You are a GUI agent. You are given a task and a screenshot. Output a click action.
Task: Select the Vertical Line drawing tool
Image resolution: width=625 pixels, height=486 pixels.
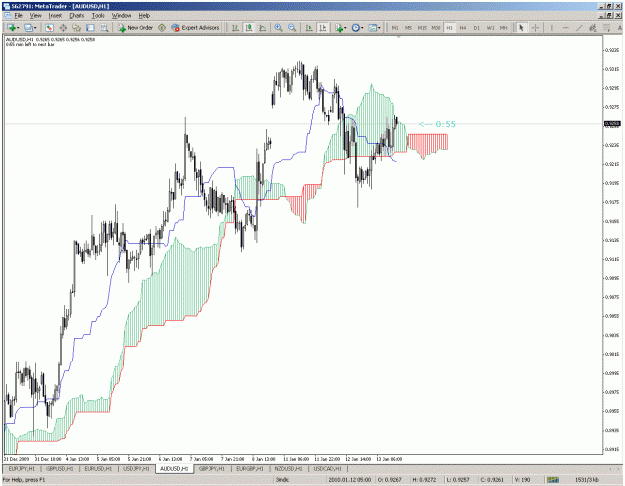552,28
